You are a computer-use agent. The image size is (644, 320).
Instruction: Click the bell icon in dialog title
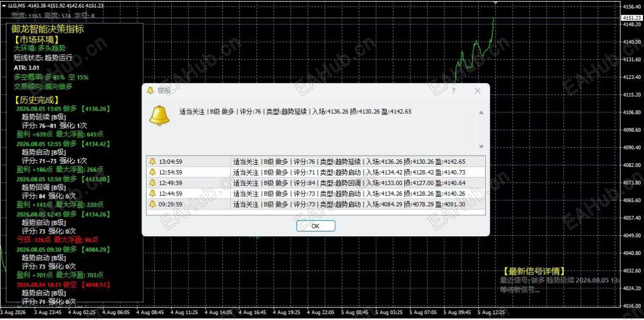(150, 91)
